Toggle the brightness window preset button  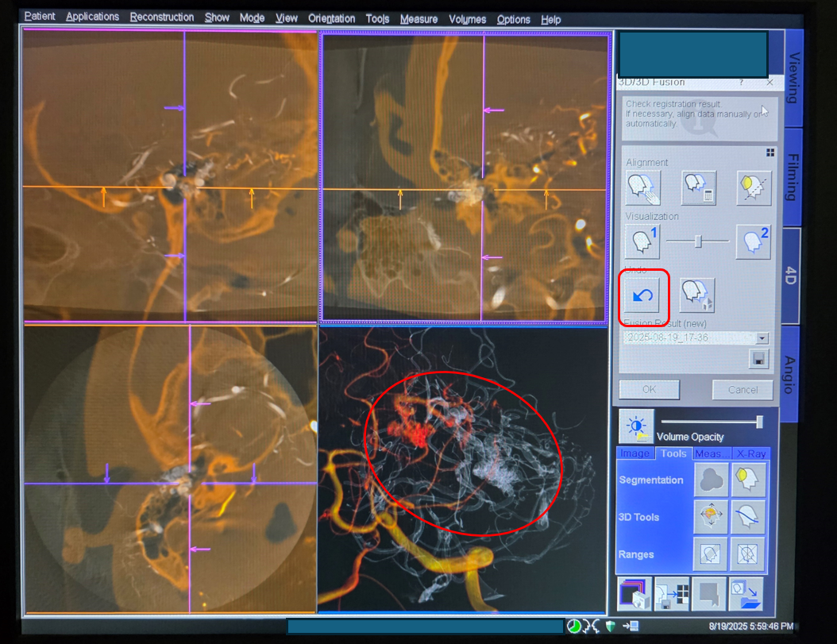pos(636,426)
